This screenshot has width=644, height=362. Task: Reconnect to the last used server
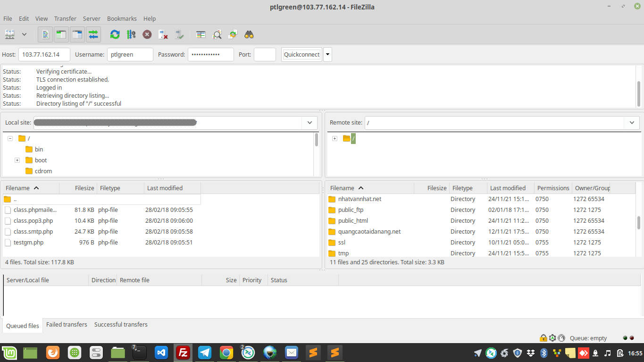179,34
